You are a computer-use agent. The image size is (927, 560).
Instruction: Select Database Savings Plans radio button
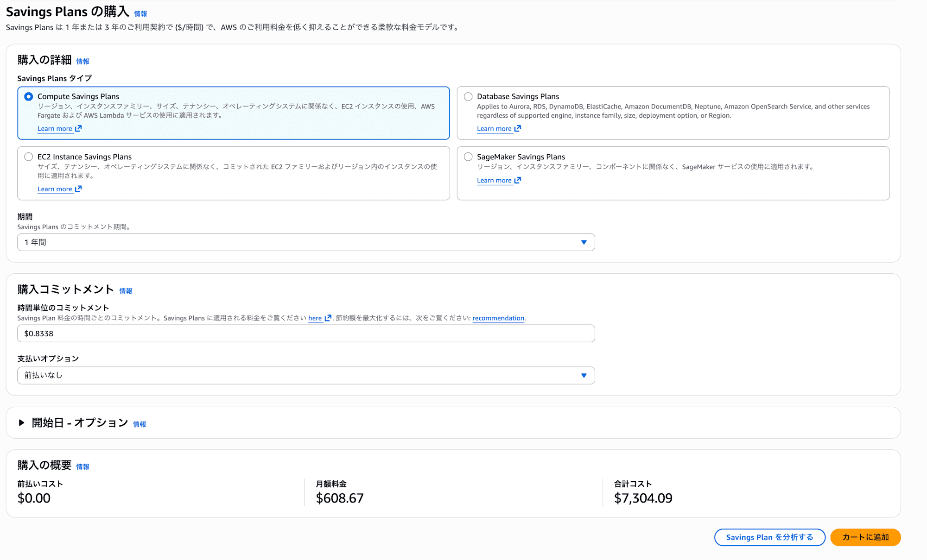[468, 96]
